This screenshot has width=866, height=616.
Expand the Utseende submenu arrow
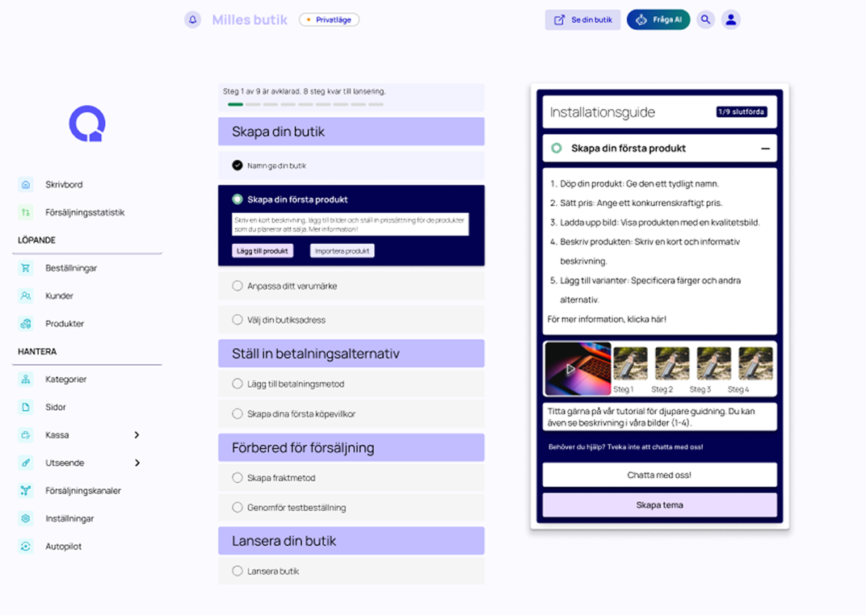(x=137, y=463)
